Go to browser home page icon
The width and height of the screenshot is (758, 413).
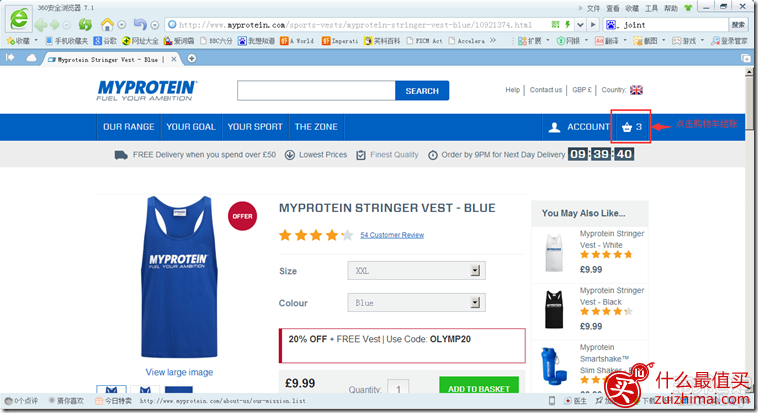(107, 24)
